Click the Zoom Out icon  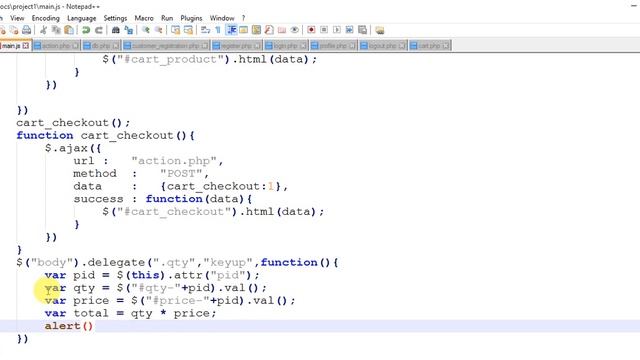pyautogui.click(x=158, y=30)
